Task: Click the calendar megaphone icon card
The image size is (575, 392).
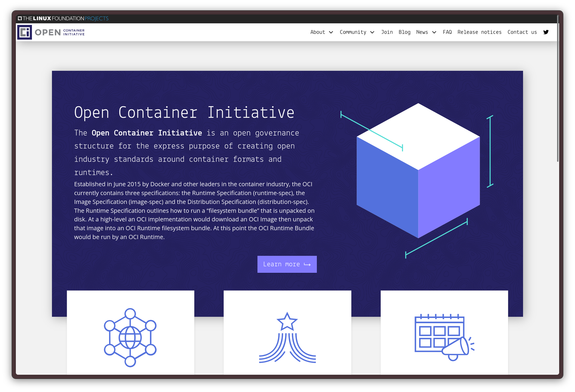Action: pos(444,332)
